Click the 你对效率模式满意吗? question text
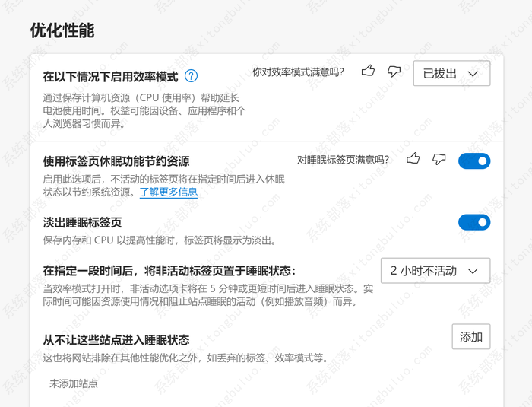This screenshot has width=532, height=407. click(298, 72)
